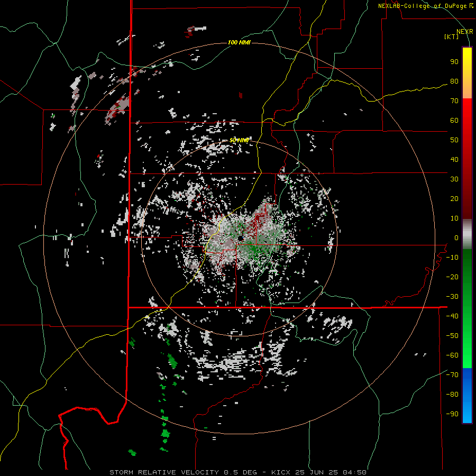The height and width of the screenshot is (476, 476).
Task: Click the positive 20 scale value
Action: click(x=454, y=199)
